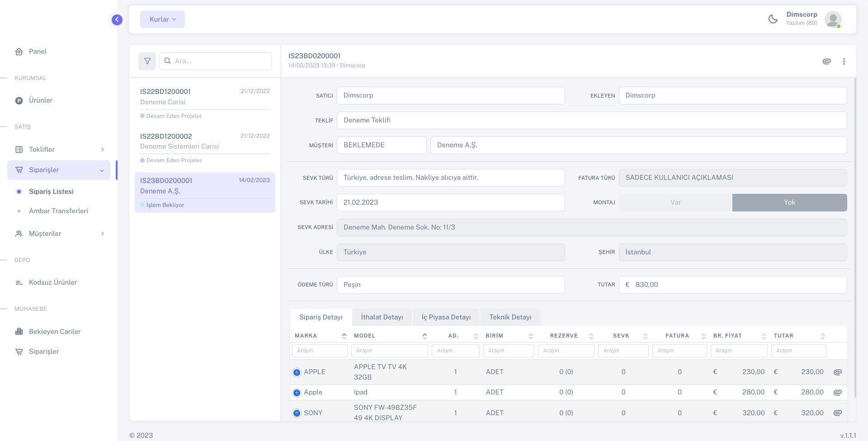Viewport: 868px width, 441px height.
Task: Collapse the sidebar with the arrow button
Action: pyautogui.click(x=117, y=19)
